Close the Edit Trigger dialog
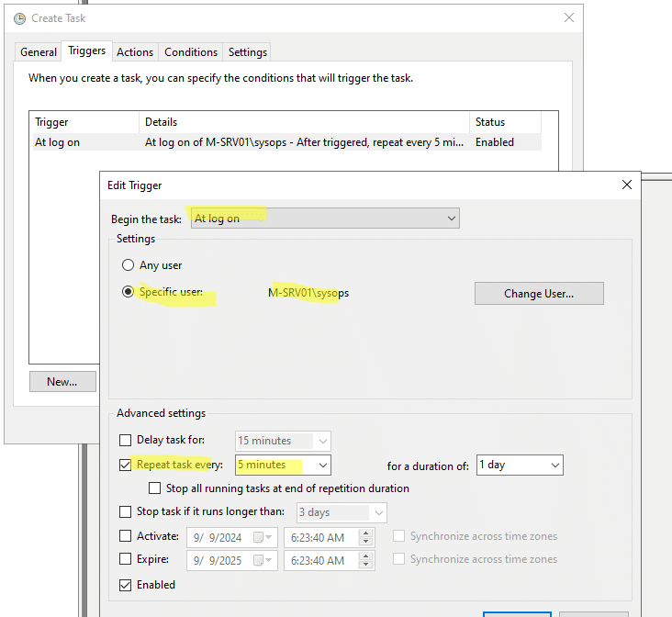 (627, 185)
